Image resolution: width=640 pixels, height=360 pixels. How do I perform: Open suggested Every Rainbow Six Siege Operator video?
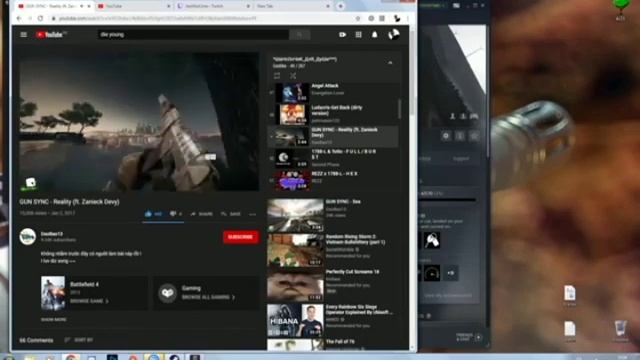point(333,320)
